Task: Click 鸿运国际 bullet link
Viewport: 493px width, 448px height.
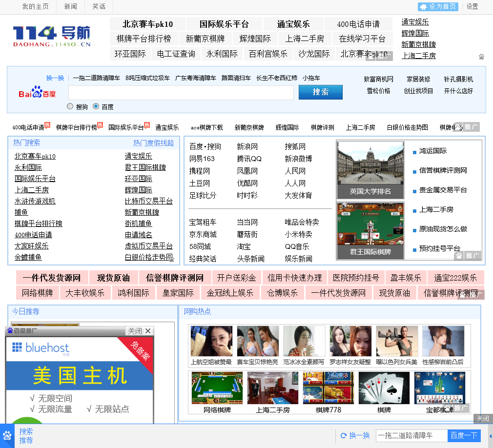Action: point(432,151)
